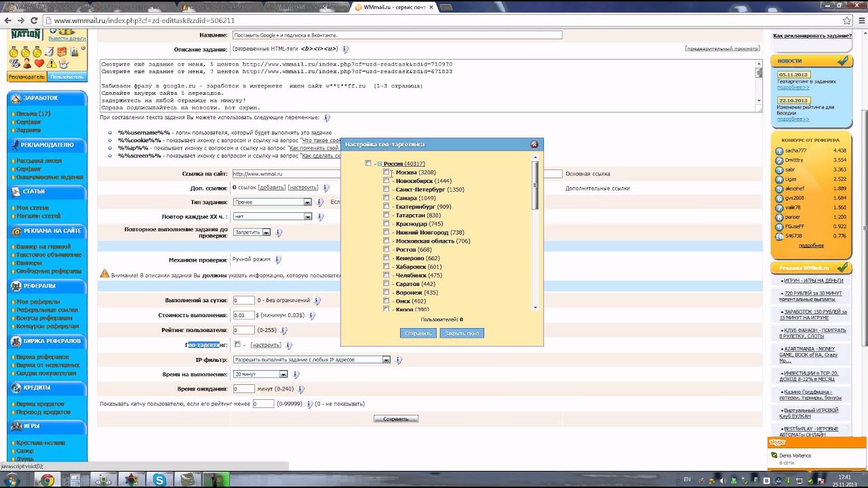Check the Воронеж checkbox

pos(387,292)
